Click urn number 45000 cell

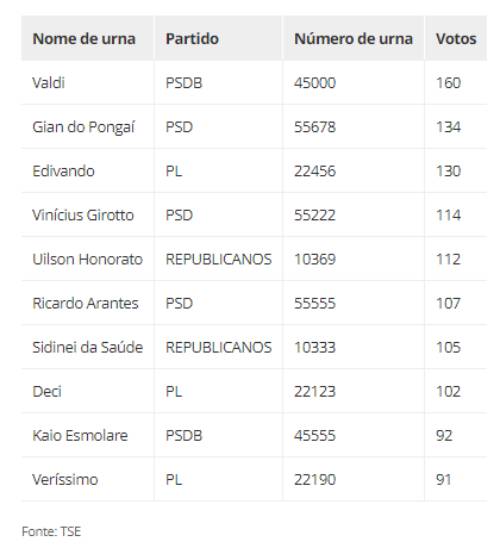click(314, 83)
